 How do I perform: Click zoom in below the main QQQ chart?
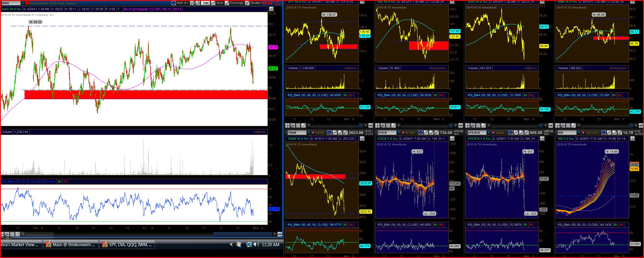[7, 234]
